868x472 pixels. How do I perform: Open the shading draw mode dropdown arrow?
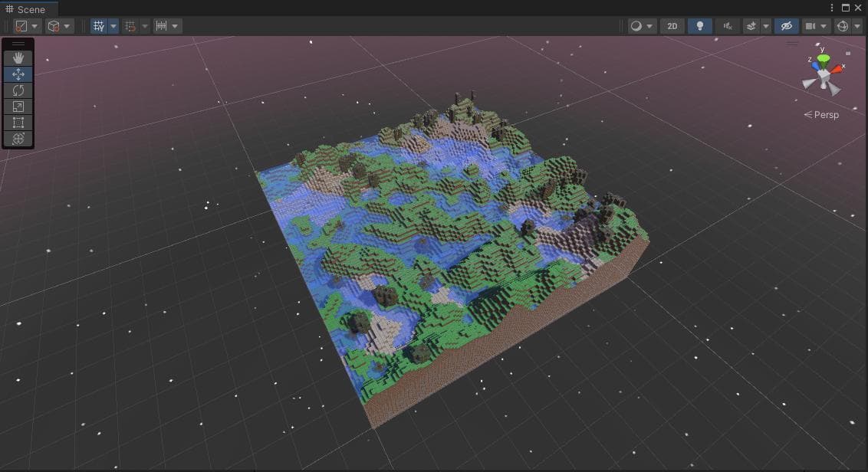click(x=650, y=26)
